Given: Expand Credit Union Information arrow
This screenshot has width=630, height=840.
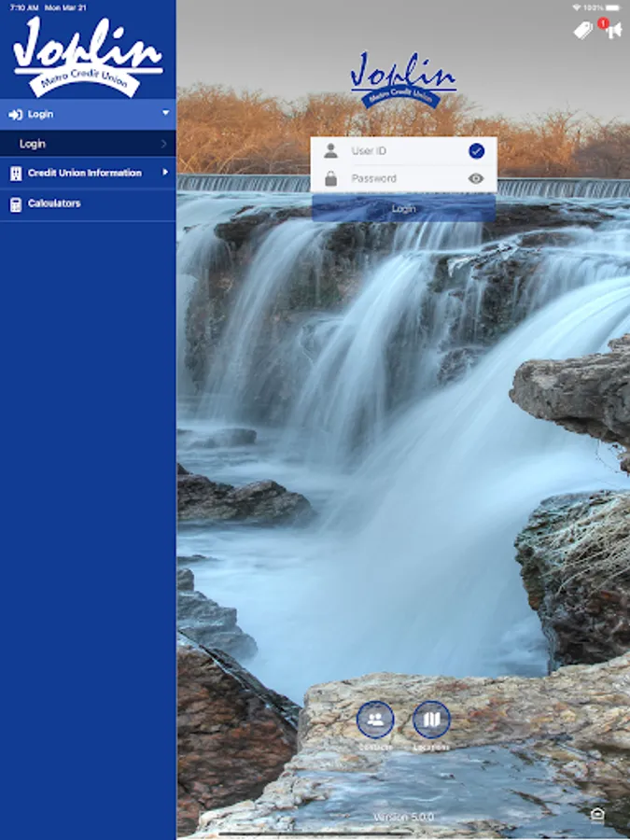Looking at the screenshot, I should click(165, 173).
